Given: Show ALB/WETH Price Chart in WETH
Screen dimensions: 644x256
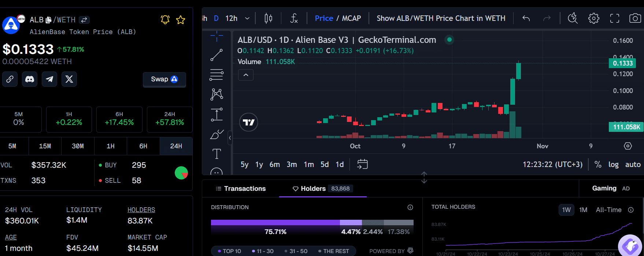Looking at the screenshot, I should tap(441, 18).
